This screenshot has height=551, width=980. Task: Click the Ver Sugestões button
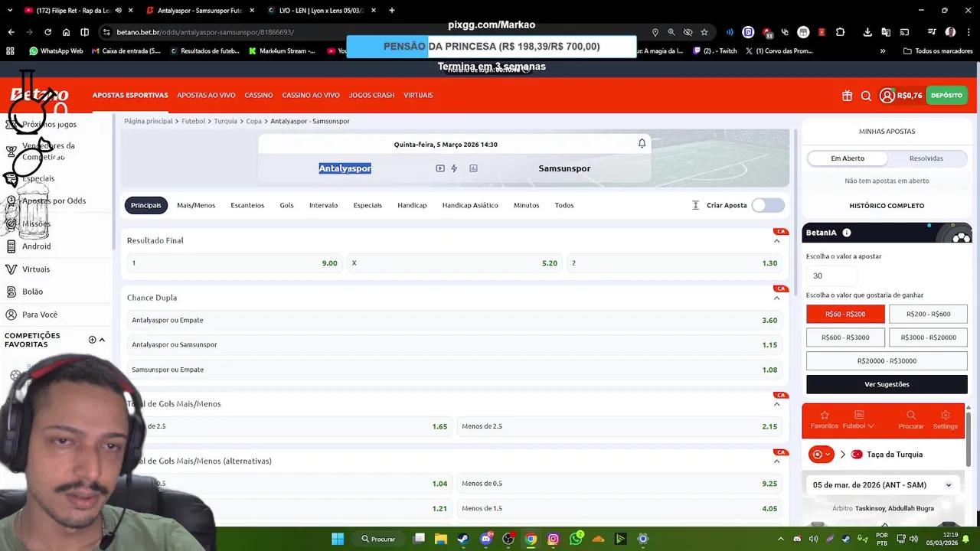pos(887,384)
